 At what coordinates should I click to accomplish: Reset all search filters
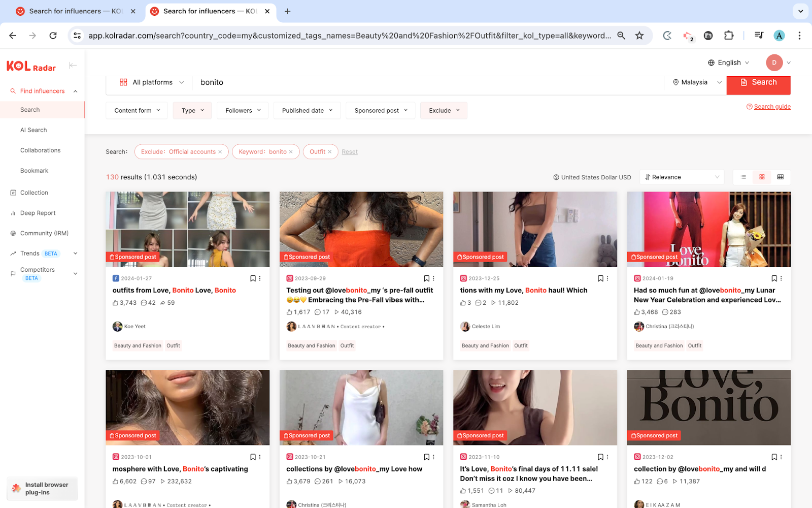(350, 152)
